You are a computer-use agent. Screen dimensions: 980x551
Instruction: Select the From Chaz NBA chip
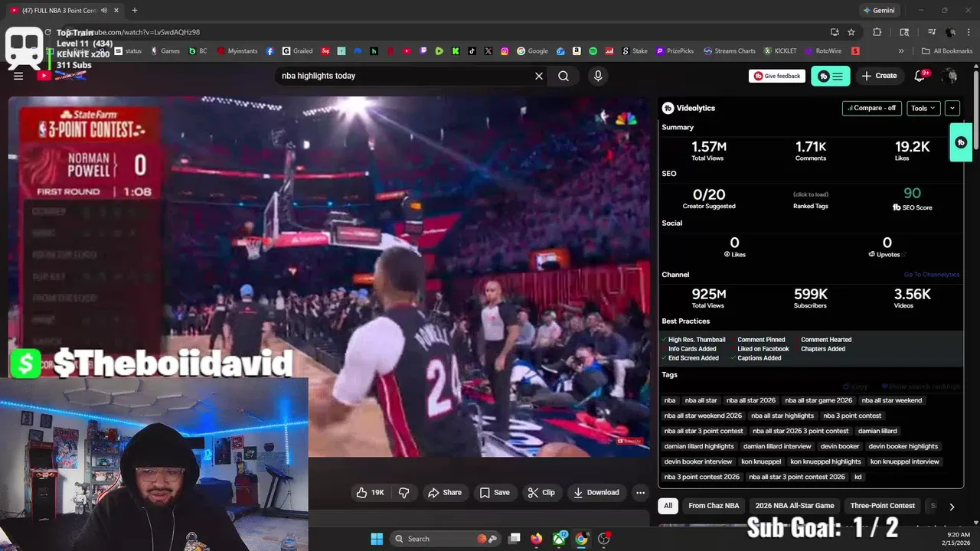(x=714, y=506)
